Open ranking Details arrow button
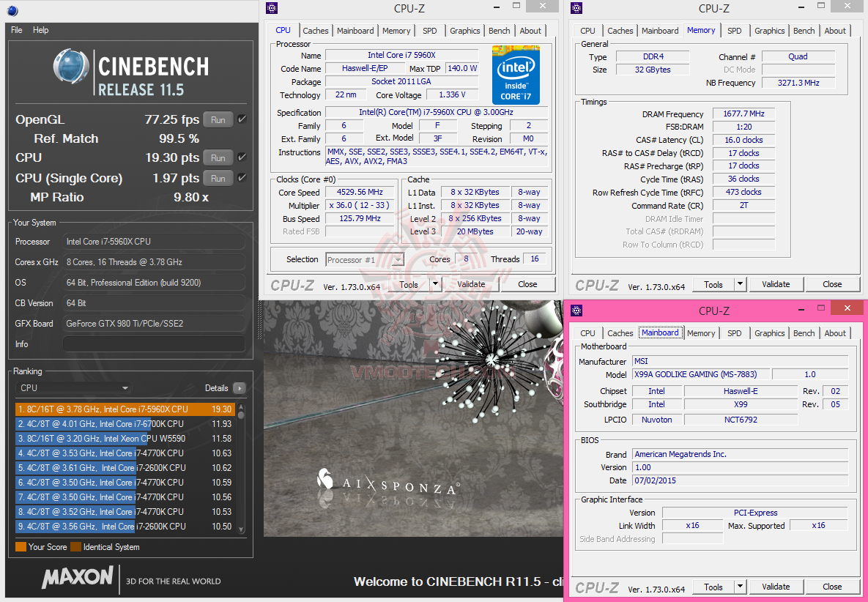Image resolution: width=868 pixels, height=602 pixels. click(x=240, y=388)
